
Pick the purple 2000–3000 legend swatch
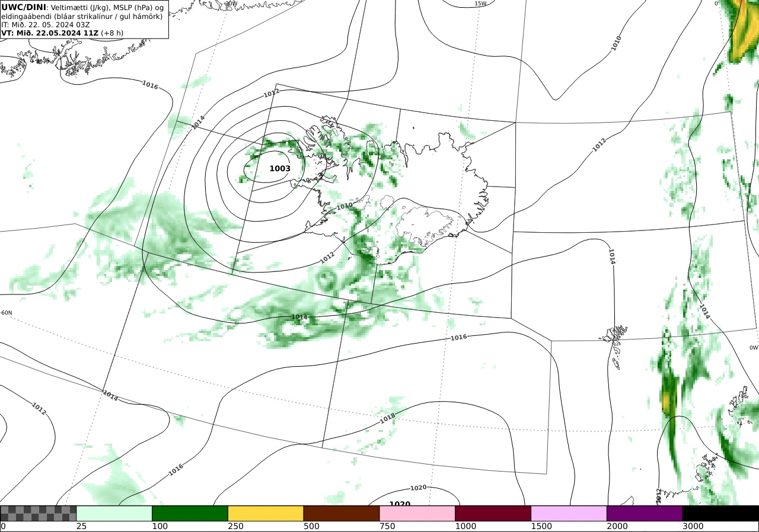tap(645, 513)
